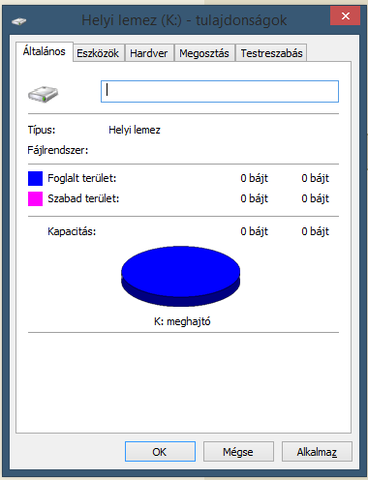Switch to the Megosztás tab
This screenshot has height=480, width=368.
[204, 53]
